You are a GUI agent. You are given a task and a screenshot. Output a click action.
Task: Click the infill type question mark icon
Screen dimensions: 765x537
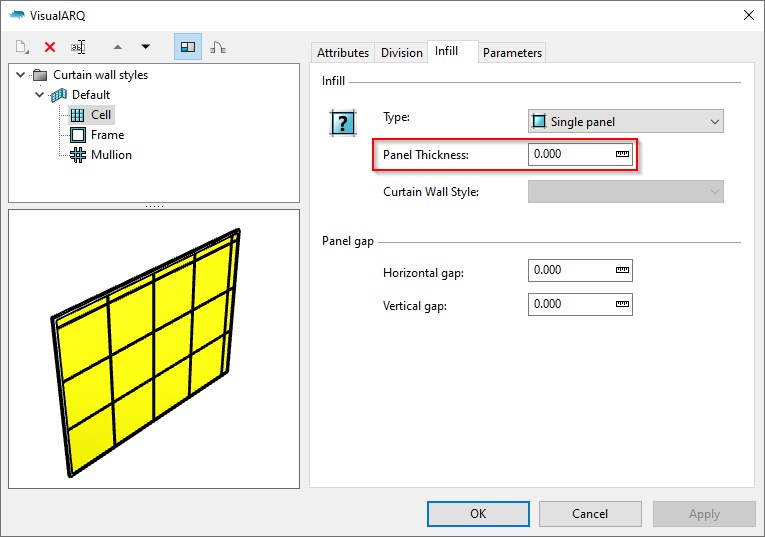pos(343,123)
